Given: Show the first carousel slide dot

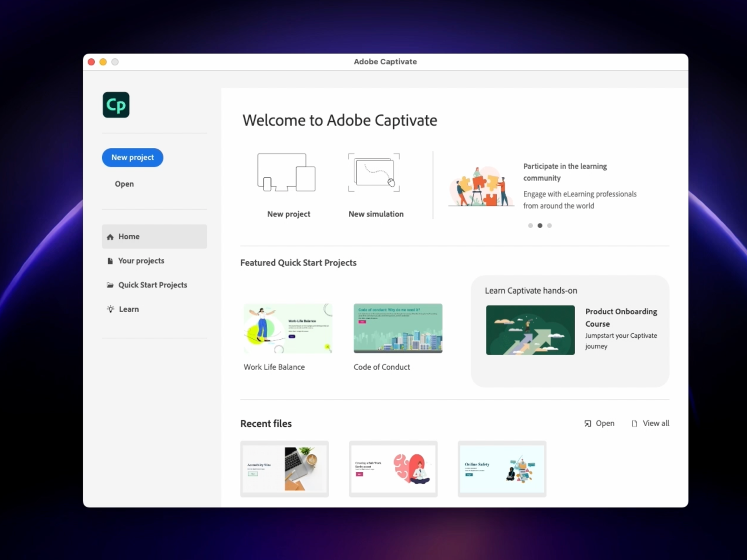Looking at the screenshot, I should coord(530,226).
